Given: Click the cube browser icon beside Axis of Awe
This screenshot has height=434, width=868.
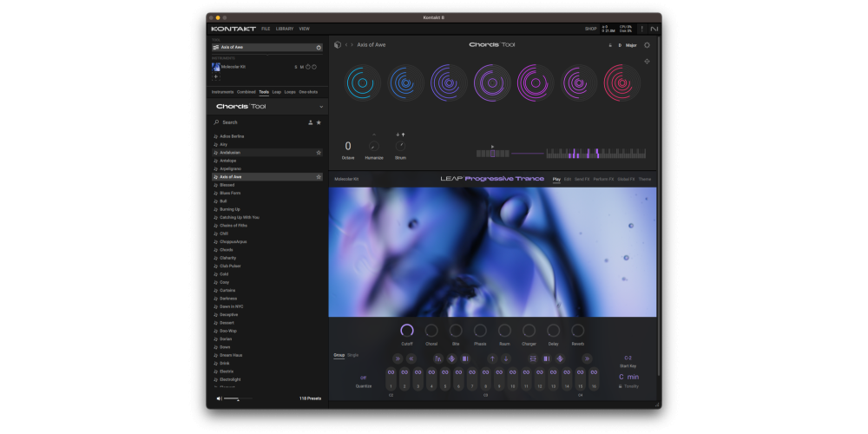Looking at the screenshot, I should pos(338,45).
